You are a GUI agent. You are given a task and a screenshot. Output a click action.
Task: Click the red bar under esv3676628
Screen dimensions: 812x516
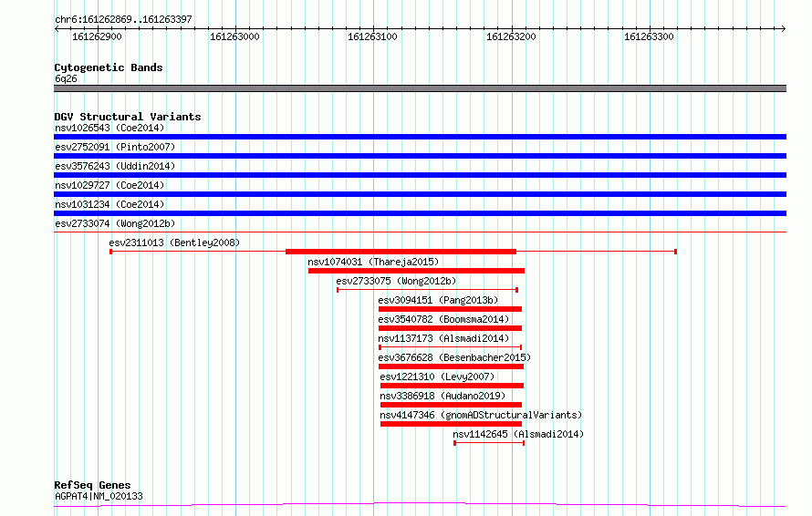pos(451,366)
